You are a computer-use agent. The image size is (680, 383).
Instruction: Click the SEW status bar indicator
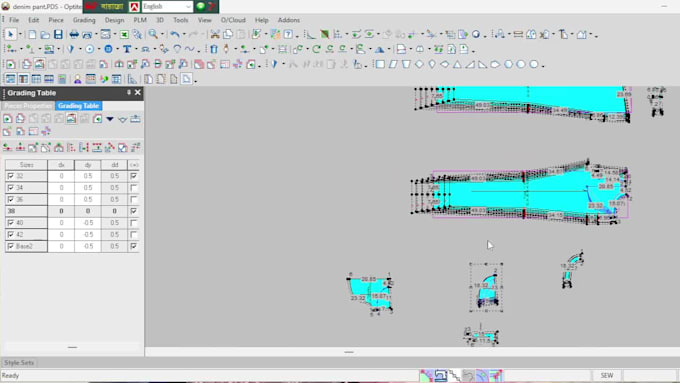606,375
